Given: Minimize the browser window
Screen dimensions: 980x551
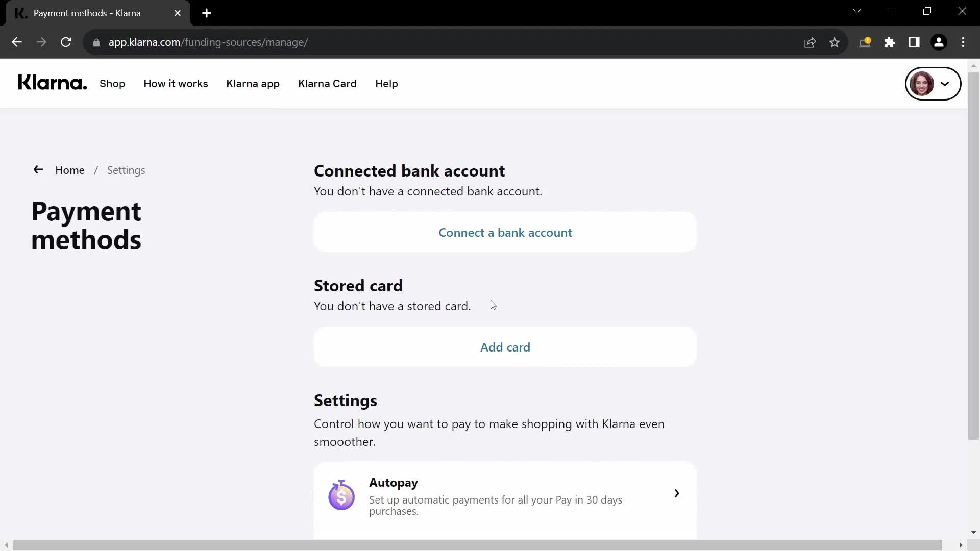Looking at the screenshot, I should [892, 11].
